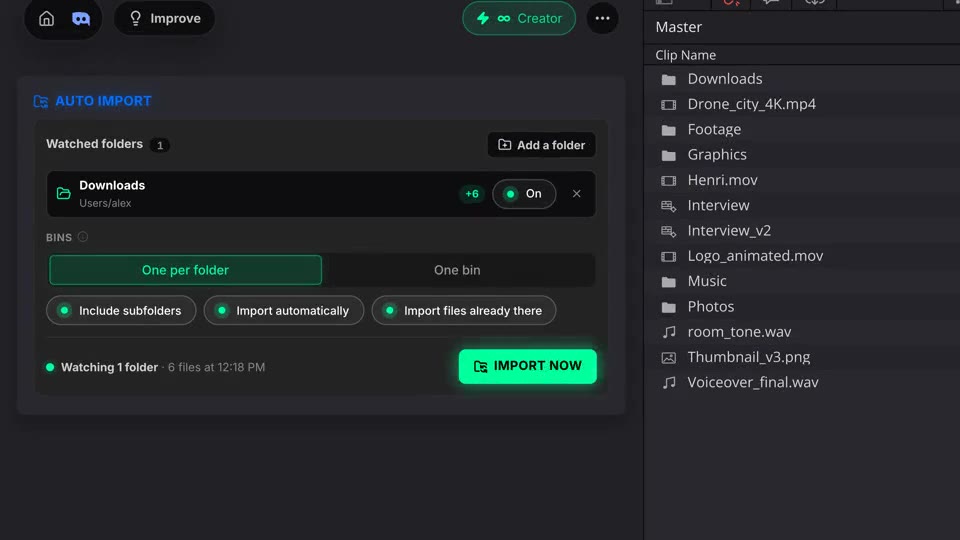Click the Improve lightbulb button
The height and width of the screenshot is (540, 960).
[165, 18]
